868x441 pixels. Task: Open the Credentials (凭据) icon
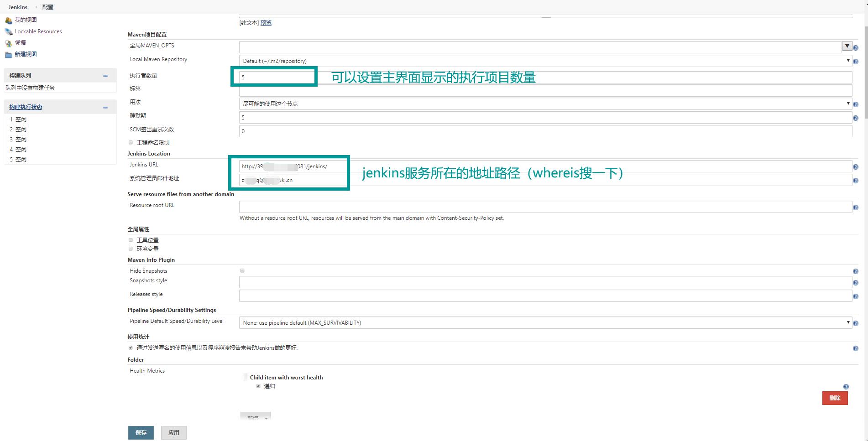[9, 43]
